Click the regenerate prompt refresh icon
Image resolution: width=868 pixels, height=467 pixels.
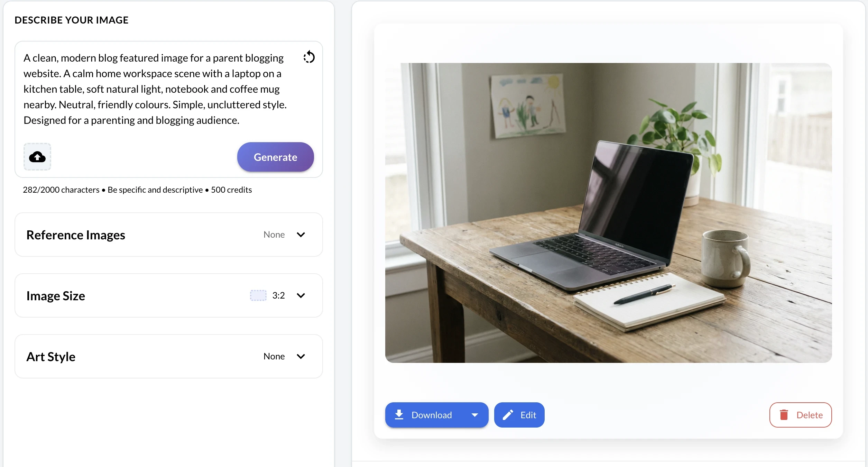[309, 57]
